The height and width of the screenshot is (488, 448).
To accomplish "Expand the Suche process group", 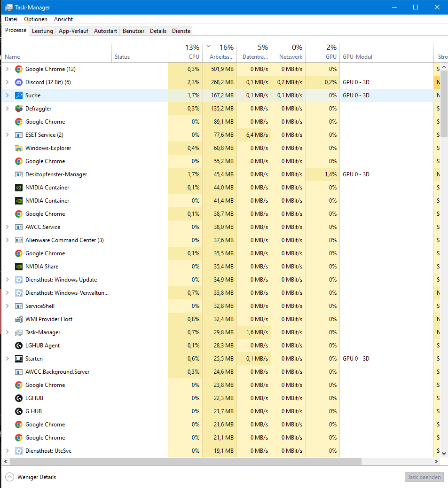I will click(8, 95).
